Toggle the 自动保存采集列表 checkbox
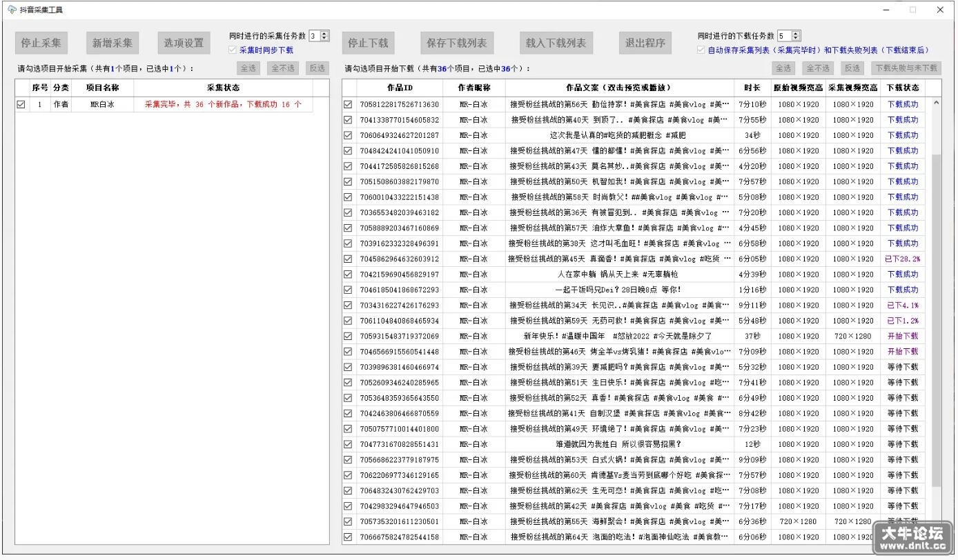This screenshot has width=958, height=560. pyautogui.click(x=701, y=50)
